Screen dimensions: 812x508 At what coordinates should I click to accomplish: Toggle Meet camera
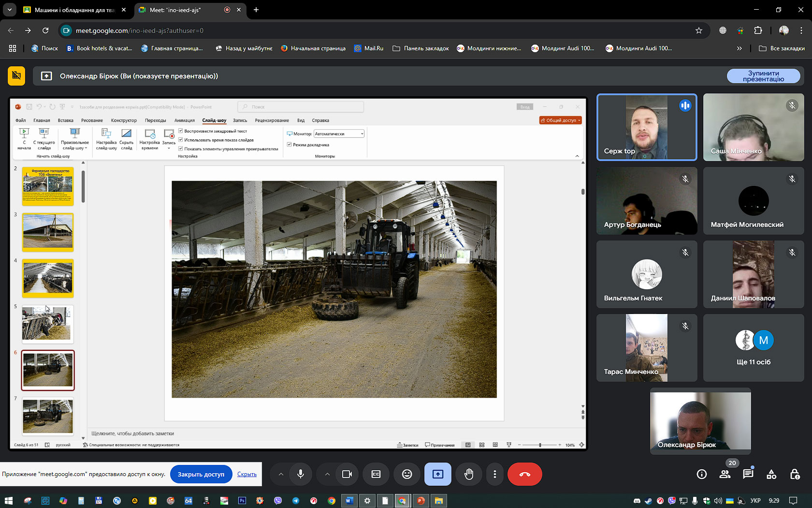coord(347,474)
